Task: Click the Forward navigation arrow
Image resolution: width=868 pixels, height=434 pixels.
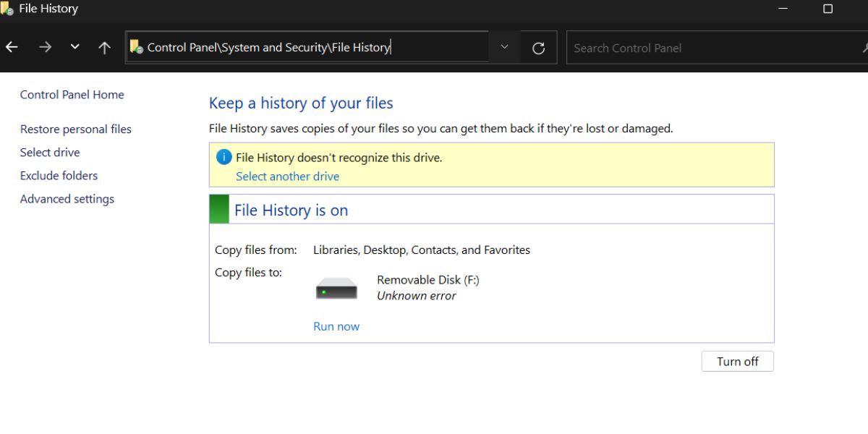Action: [45, 48]
